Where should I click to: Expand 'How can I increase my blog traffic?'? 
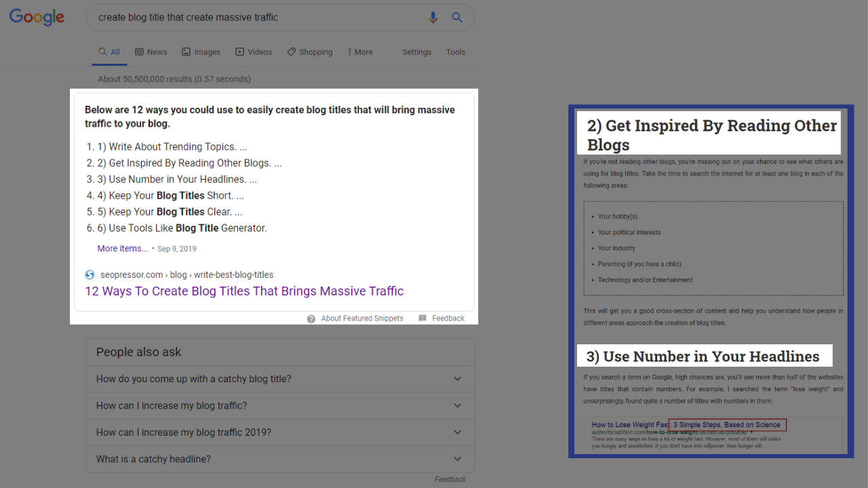[x=280, y=405]
